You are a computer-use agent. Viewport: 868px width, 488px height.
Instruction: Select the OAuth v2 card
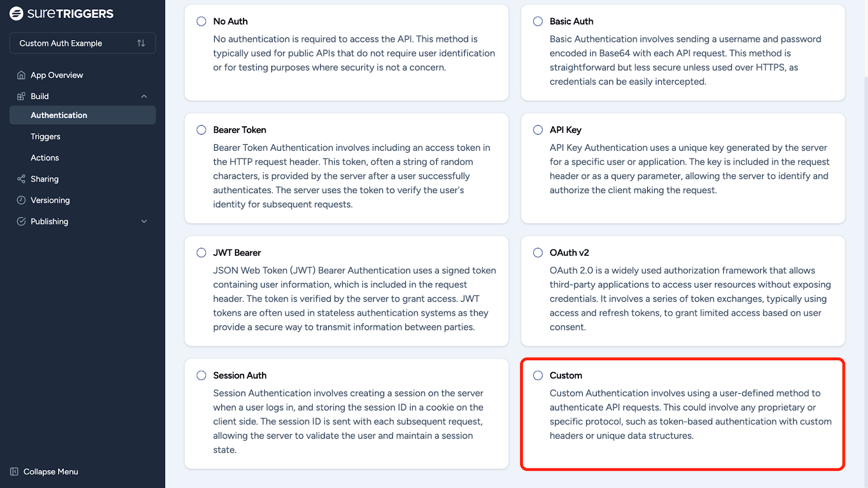coord(682,291)
